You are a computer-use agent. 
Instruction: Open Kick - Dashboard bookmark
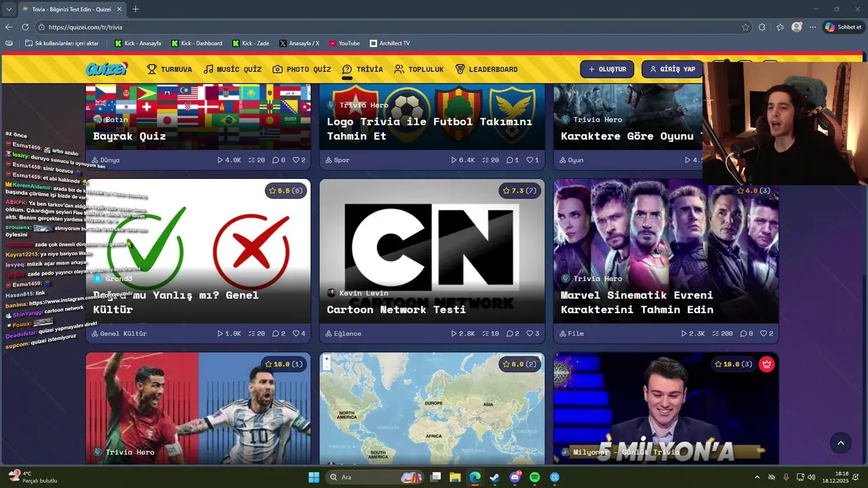pyautogui.click(x=197, y=43)
